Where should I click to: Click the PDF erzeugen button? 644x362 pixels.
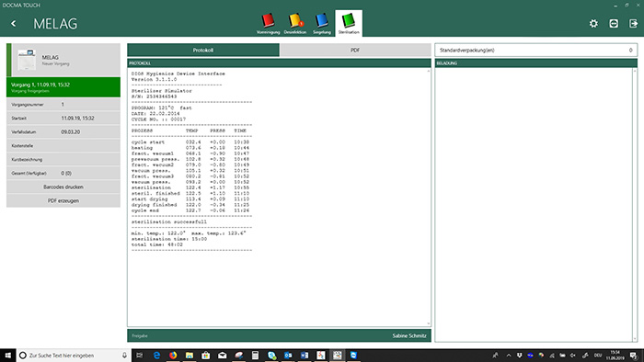point(63,201)
